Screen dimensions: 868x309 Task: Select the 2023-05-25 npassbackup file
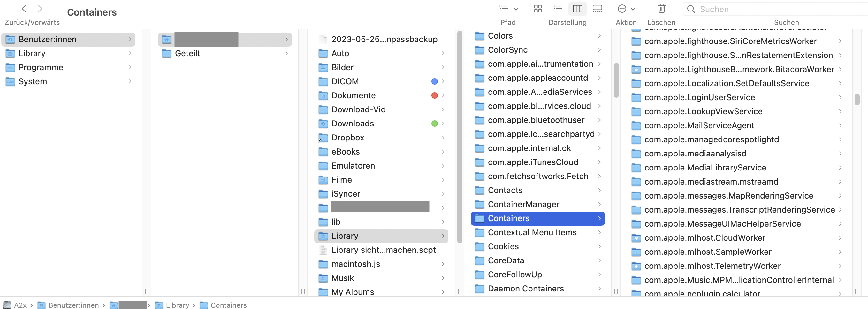[x=381, y=40]
